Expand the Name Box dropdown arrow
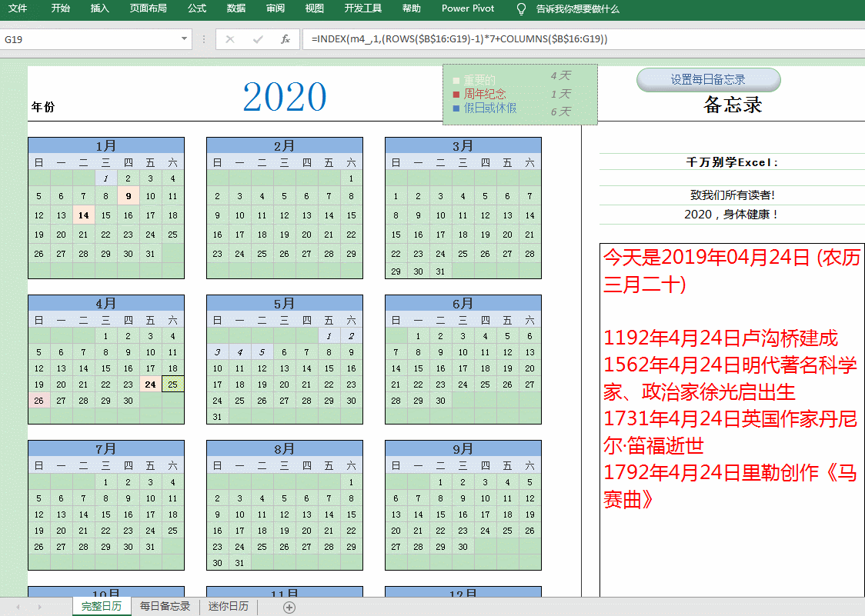This screenshot has height=616, width=865. pos(184,39)
